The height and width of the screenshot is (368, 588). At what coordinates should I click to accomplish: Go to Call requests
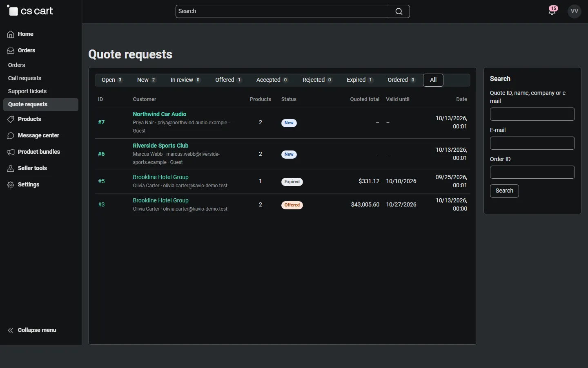pos(25,79)
